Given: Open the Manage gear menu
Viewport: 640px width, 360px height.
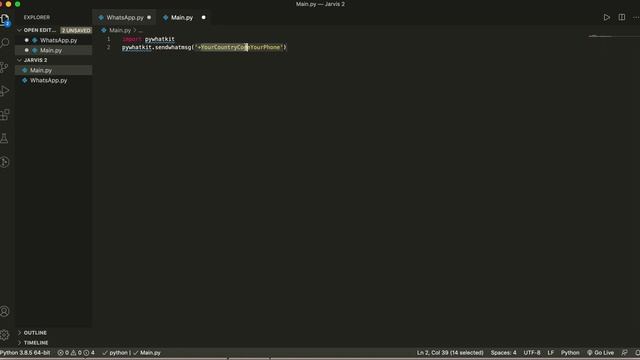Looking at the screenshot, I should [x=4, y=335].
